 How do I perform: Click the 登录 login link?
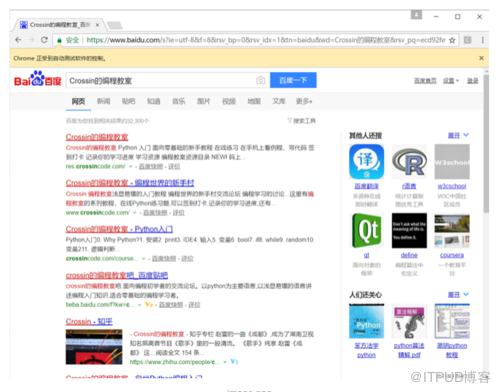coord(472,81)
